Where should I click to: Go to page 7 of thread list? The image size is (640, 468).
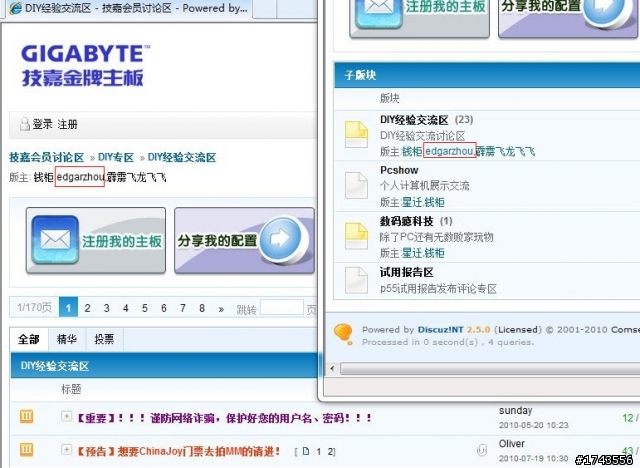tap(183, 308)
